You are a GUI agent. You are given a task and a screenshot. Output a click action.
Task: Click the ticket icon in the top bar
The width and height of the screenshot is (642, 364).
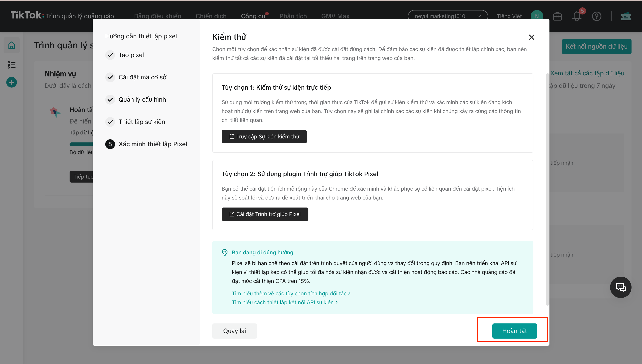(x=626, y=16)
